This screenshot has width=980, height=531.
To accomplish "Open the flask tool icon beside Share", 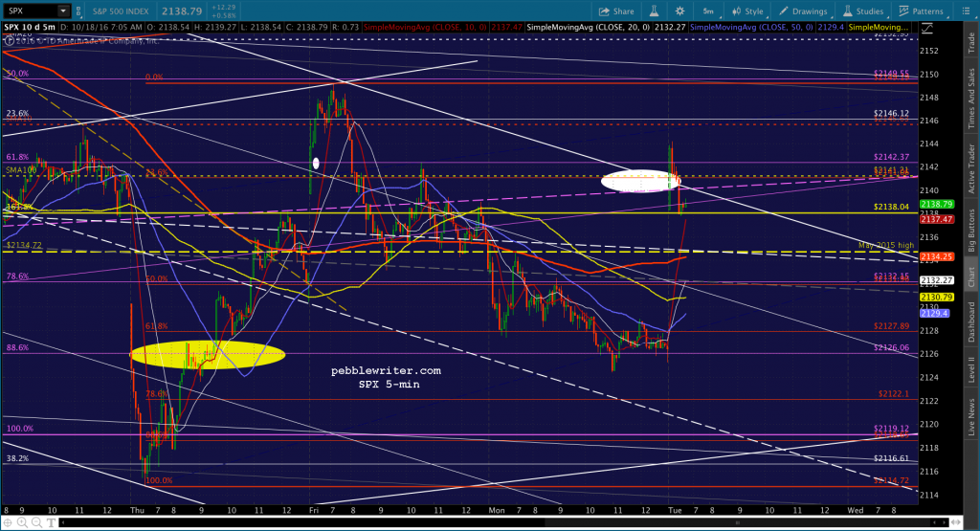I will [x=654, y=11].
